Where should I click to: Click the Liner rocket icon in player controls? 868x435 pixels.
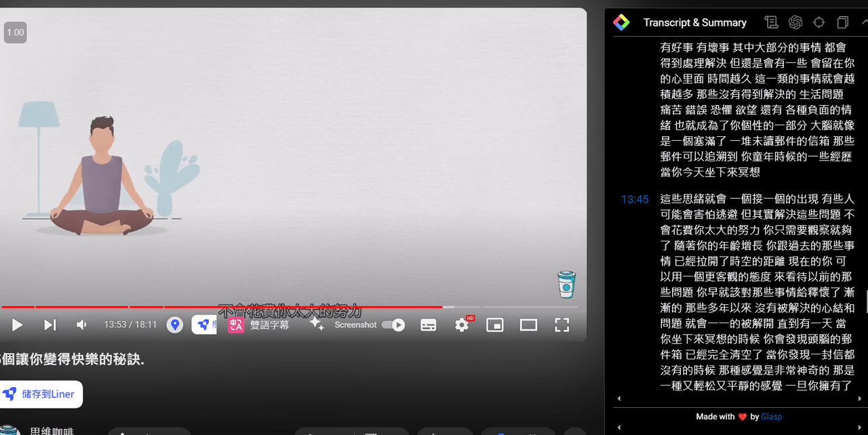coord(204,325)
